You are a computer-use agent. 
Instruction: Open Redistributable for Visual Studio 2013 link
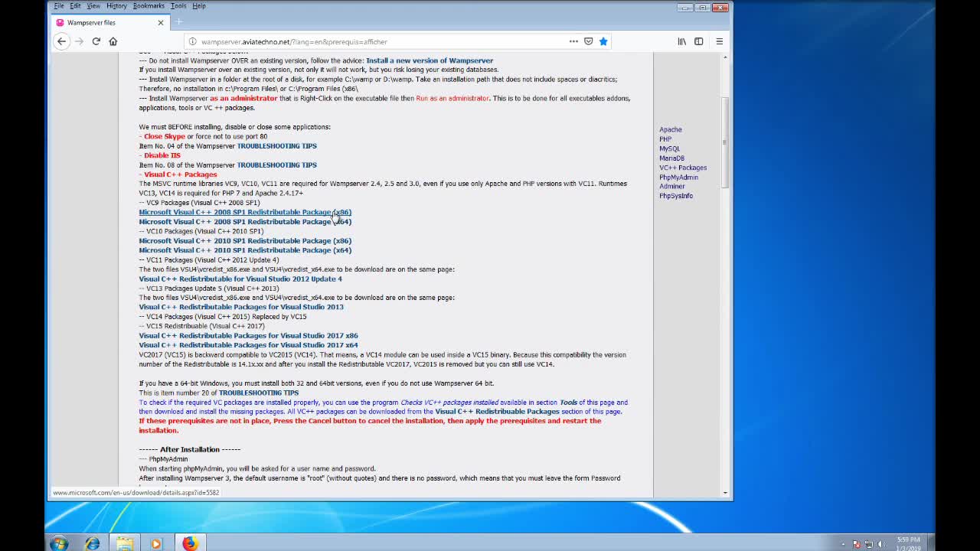(240, 307)
